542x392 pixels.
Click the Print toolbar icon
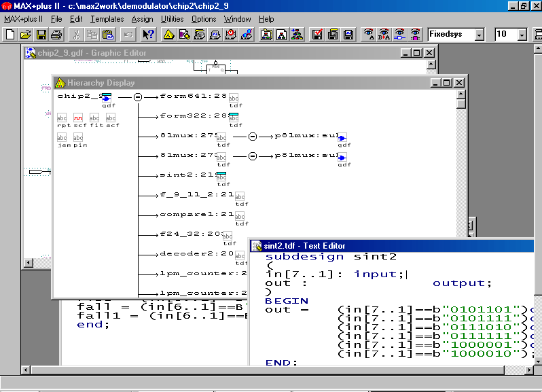click(x=56, y=35)
